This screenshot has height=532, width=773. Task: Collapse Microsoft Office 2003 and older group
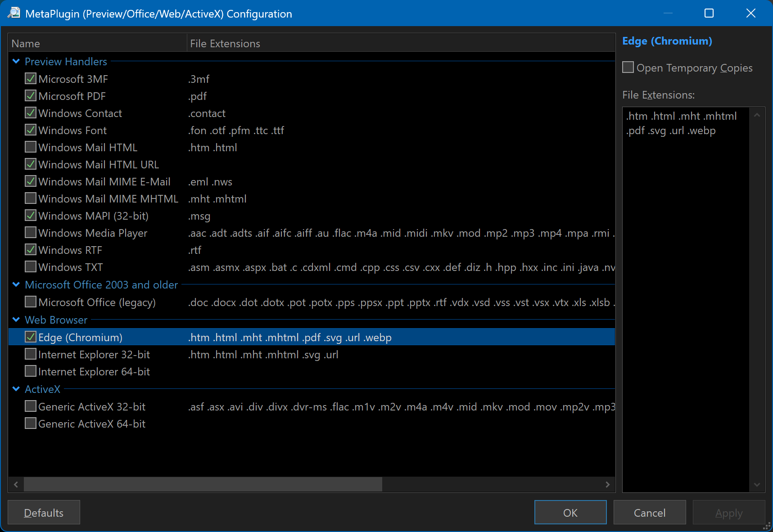point(16,284)
